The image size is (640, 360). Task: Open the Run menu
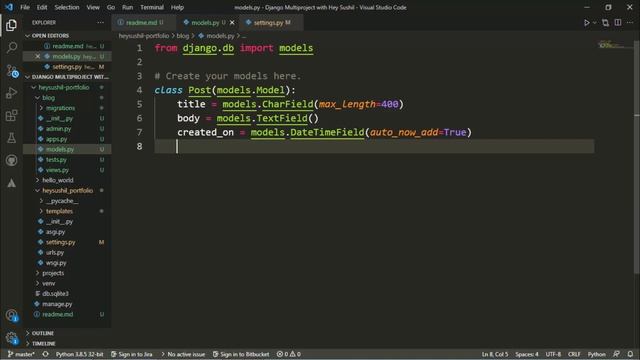pos(127,7)
